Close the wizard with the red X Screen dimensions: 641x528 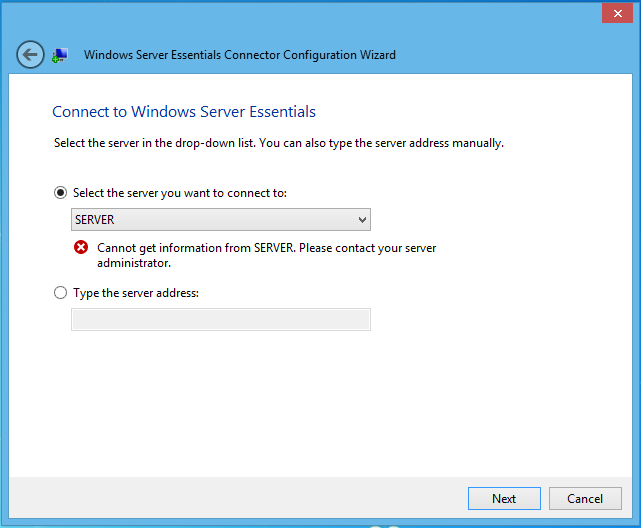pos(617,13)
